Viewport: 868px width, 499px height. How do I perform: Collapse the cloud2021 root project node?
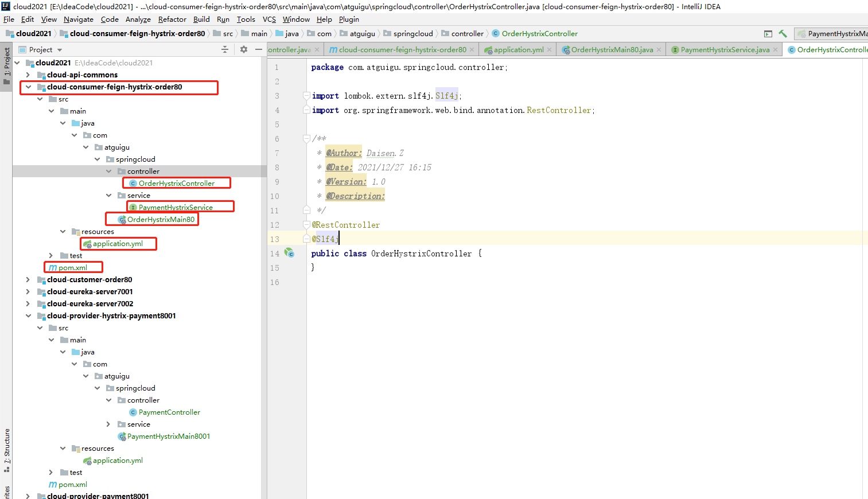(x=17, y=63)
